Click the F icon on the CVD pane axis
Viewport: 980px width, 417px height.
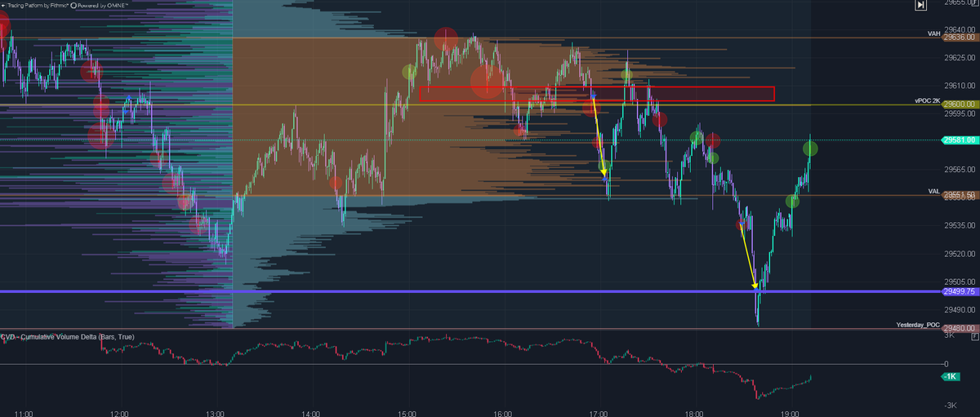(x=975, y=336)
